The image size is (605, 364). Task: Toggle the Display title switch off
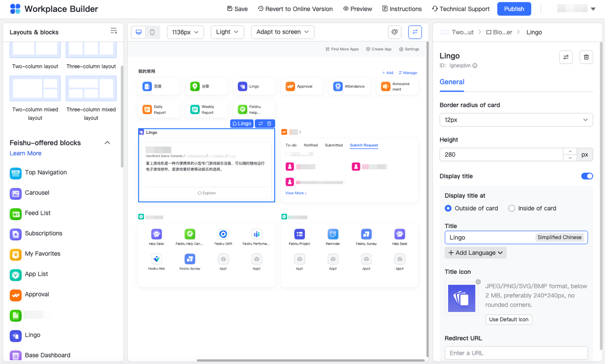coord(587,176)
